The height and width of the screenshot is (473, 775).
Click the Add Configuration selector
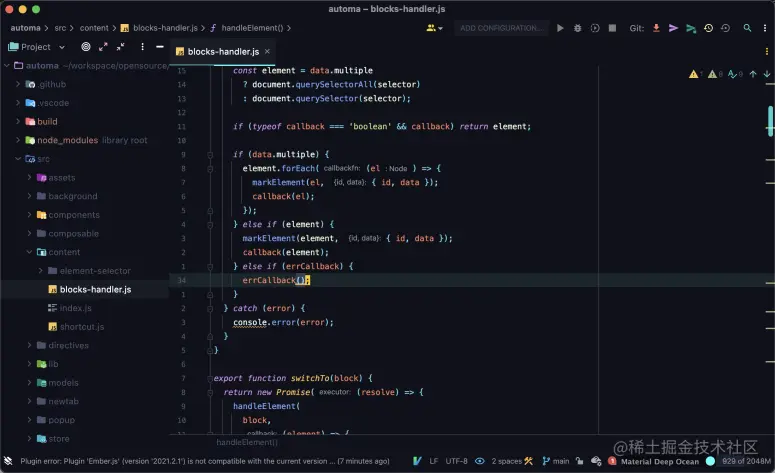pos(501,28)
